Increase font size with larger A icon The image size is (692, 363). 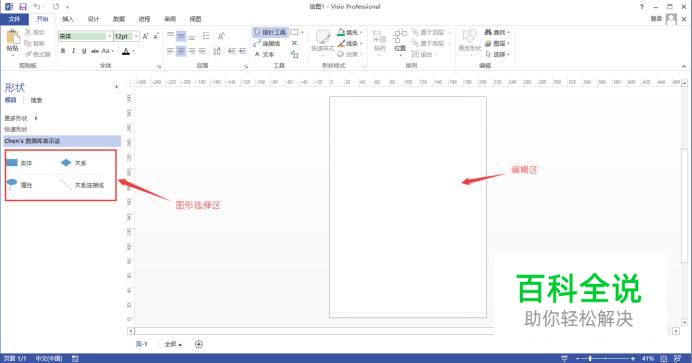pyautogui.click(x=145, y=36)
